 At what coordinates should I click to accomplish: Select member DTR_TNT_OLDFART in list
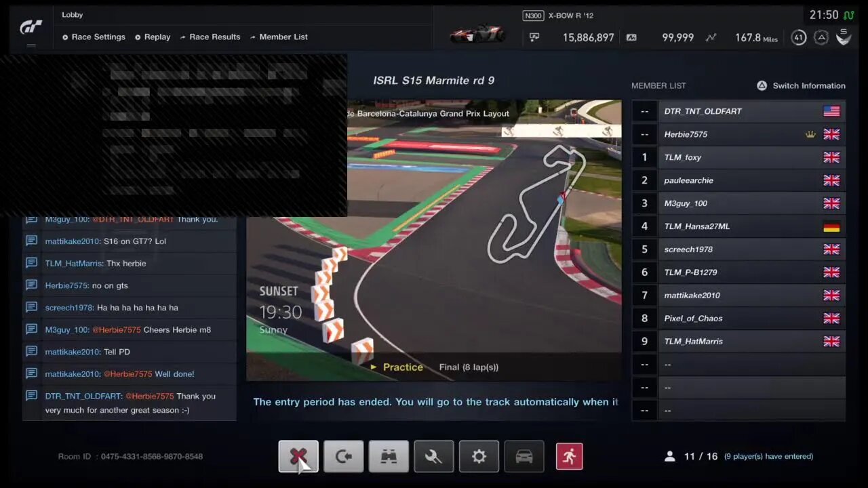pos(738,111)
